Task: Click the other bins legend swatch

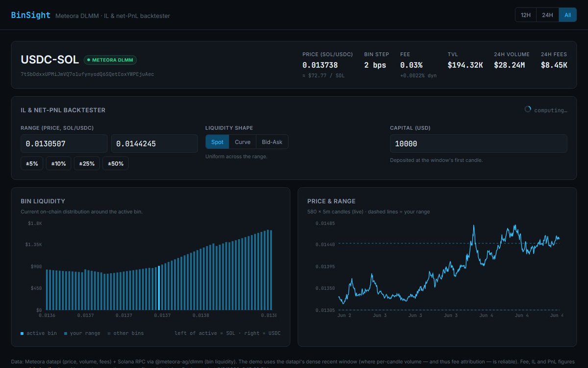Action: click(109, 334)
